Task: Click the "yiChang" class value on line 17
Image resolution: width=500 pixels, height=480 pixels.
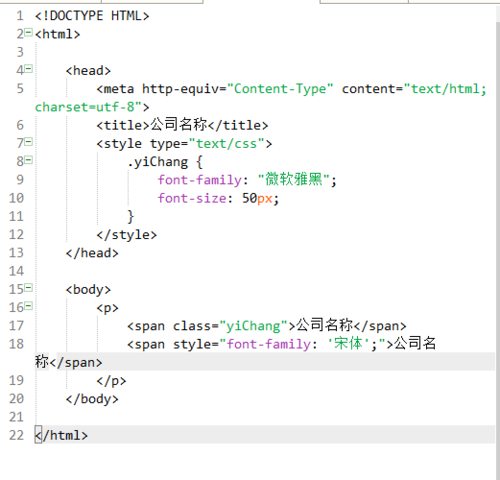Action: pos(253,326)
